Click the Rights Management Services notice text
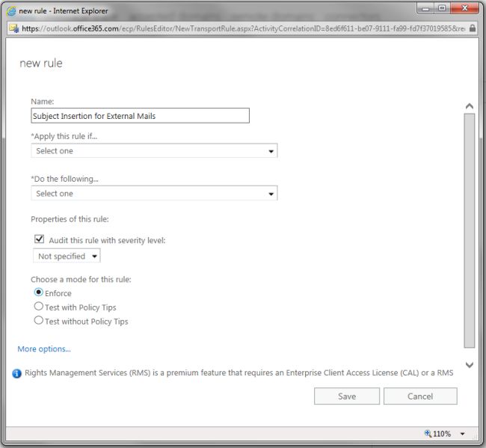The width and height of the screenshot is (486, 448). (x=239, y=372)
